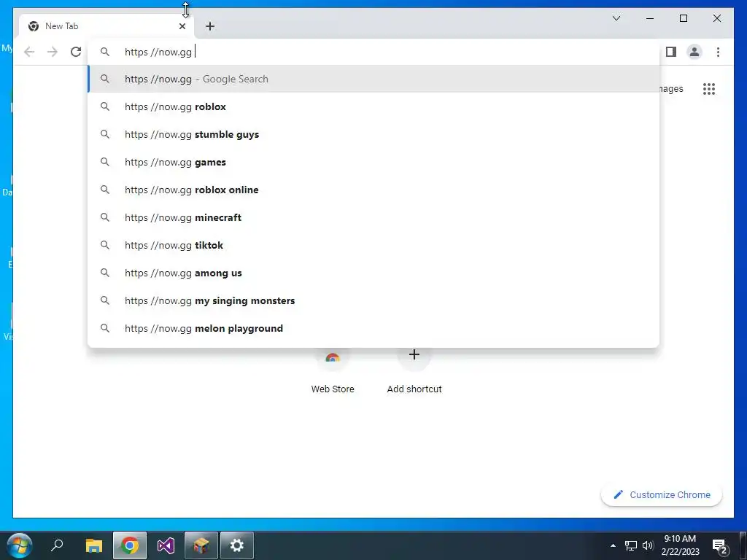Pick the 'now.gg my singing monsters' suggestion
The image size is (747, 560).
point(374,300)
